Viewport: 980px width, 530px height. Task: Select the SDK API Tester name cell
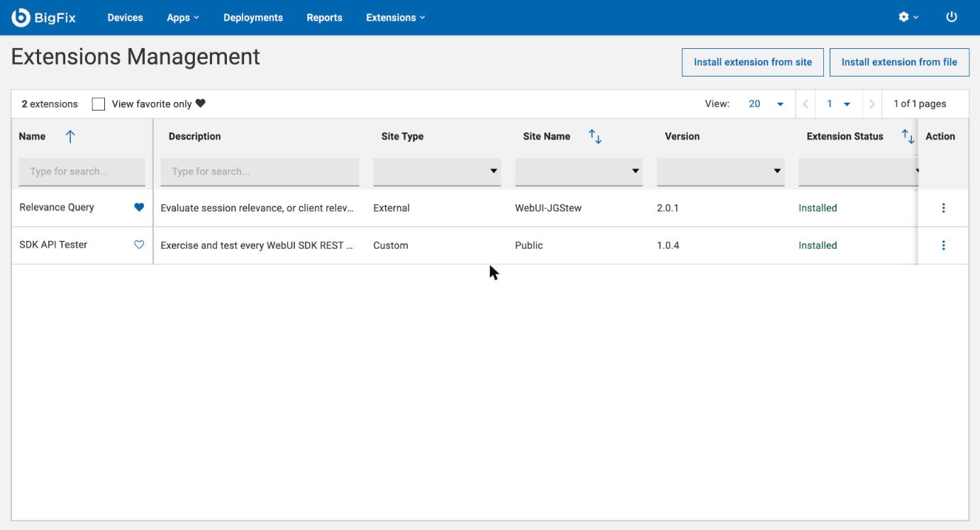point(53,245)
